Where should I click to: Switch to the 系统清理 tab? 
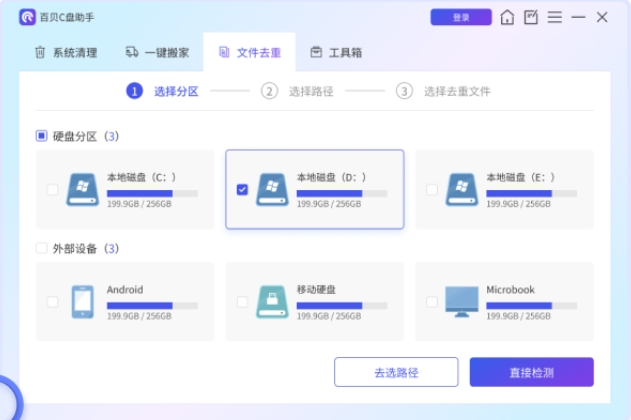coord(66,52)
